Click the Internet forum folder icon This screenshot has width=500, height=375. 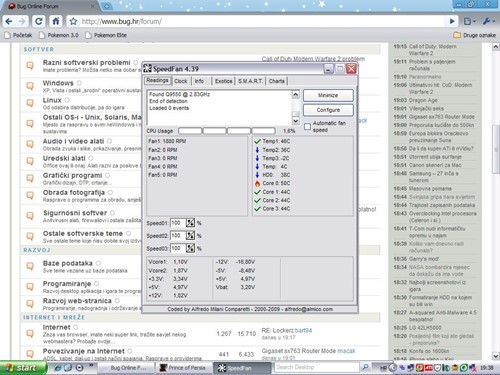tap(30, 333)
